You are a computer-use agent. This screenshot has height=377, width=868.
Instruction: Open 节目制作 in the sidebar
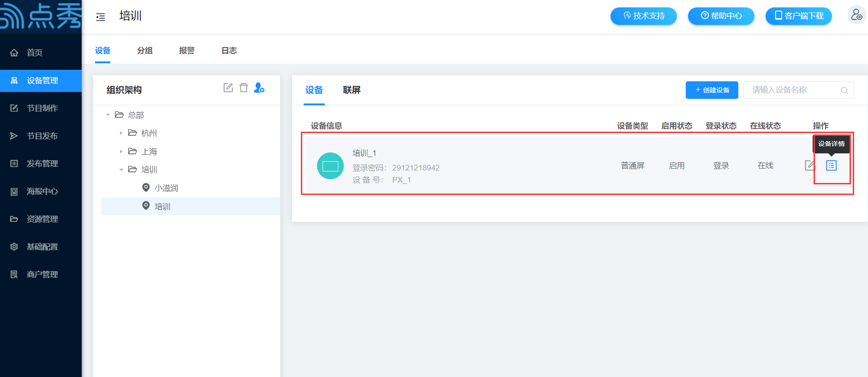pos(41,108)
